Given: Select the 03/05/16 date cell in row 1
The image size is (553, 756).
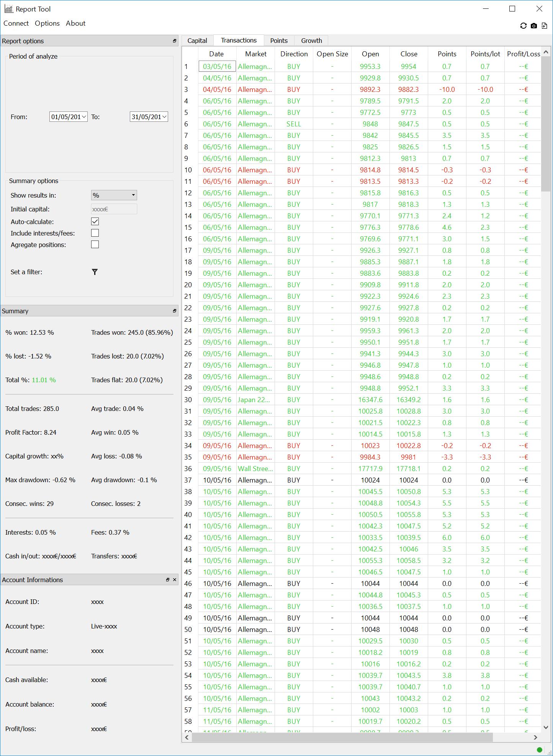Looking at the screenshot, I should pyautogui.click(x=217, y=66).
